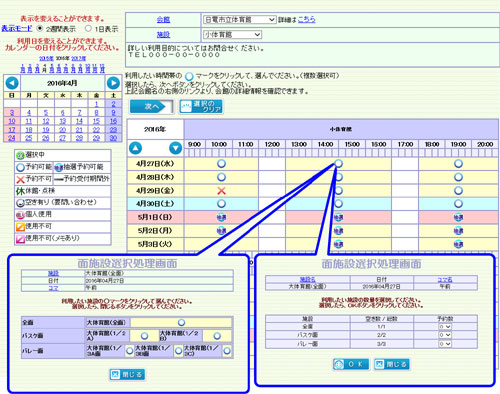Select 4月30日 morning available slot
The height and width of the screenshot is (394, 500).
221,204
